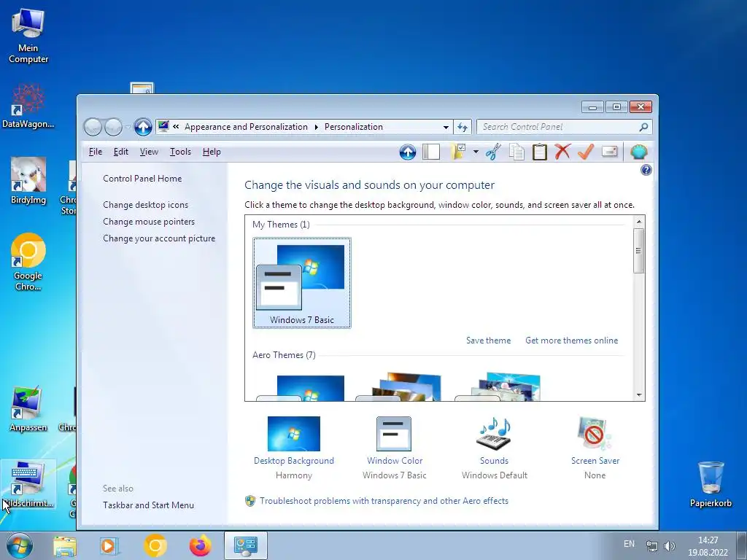Open the Edit menu
Viewport: 747px width, 560px height.
coord(120,152)
